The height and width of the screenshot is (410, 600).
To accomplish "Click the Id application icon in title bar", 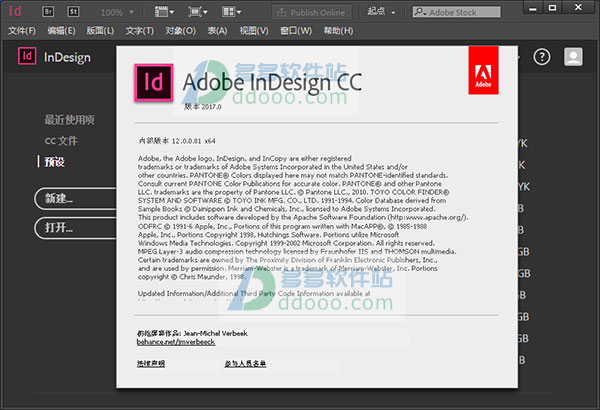I will (x=15, y=11).
